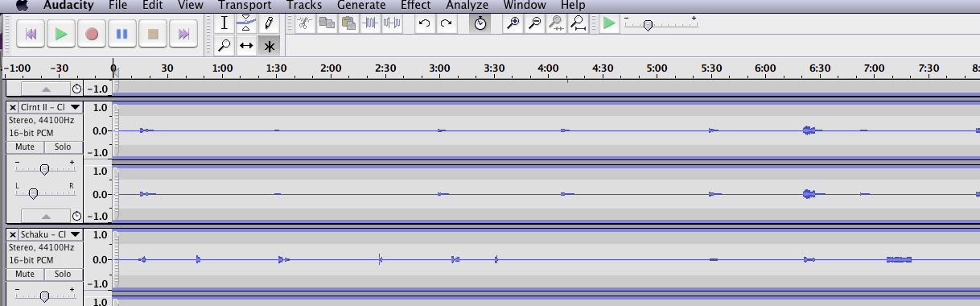The height and width of the screenshot is (306, 980).
Task: Select the Zoom magnifier tool
Action: (225, 45)
